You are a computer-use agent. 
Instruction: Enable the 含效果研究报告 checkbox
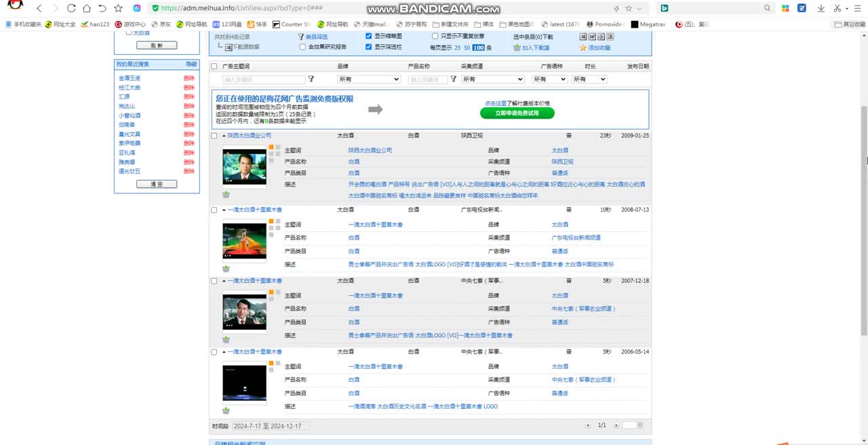pos(303,47)
